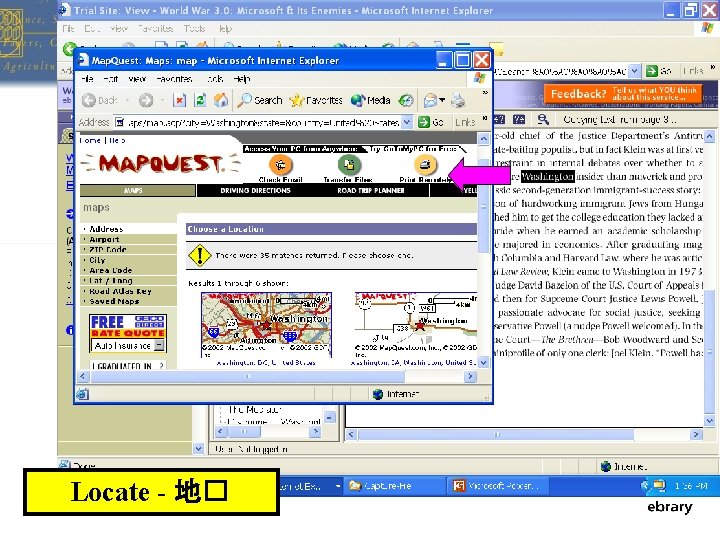Click Go button in MapQuest window

431,122
